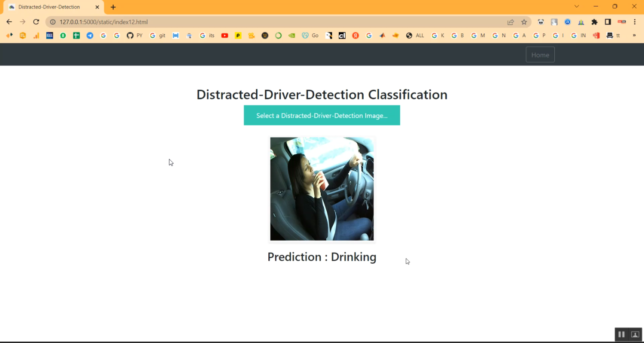Open the tab search dropdown arrow

[577, 6]
